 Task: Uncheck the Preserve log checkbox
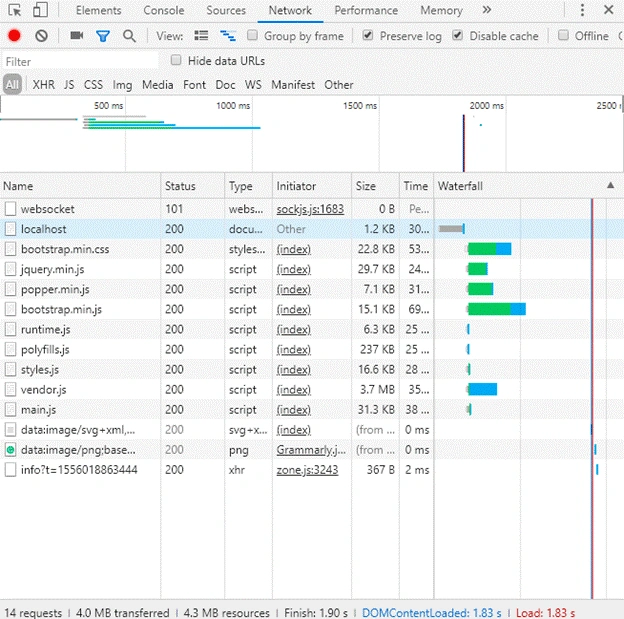tap(368, 35)
